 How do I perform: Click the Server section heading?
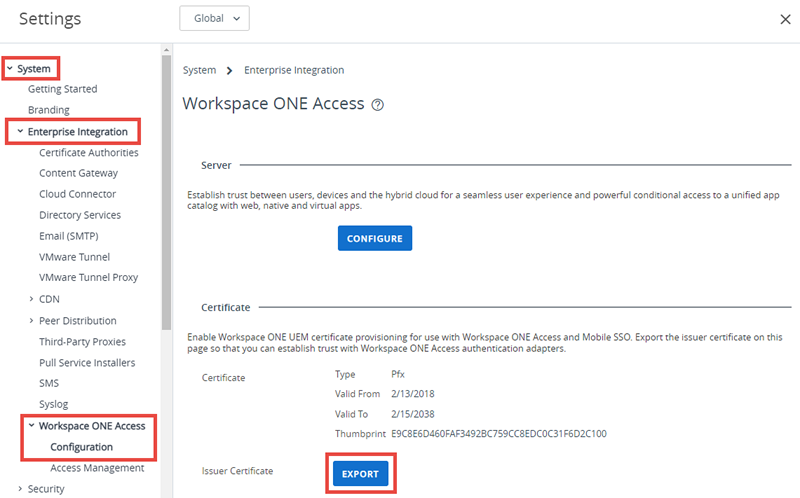[x=216, y=165]
